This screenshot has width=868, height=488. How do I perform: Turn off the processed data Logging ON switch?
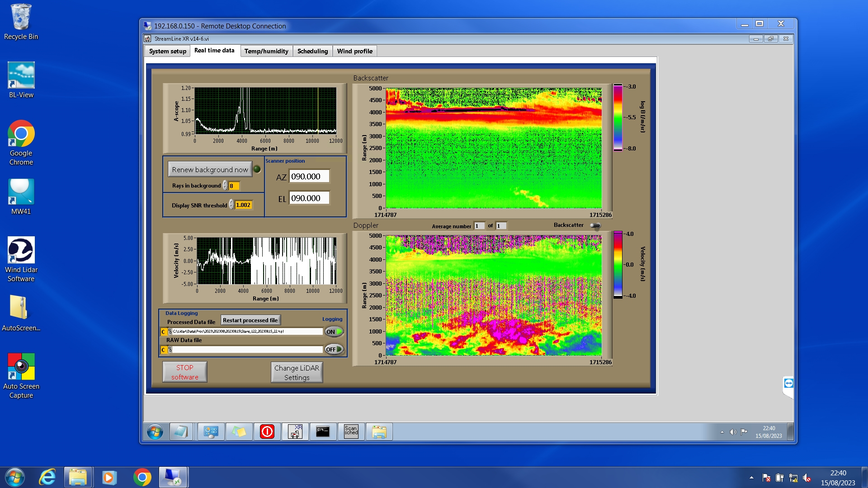click(334, 332)
